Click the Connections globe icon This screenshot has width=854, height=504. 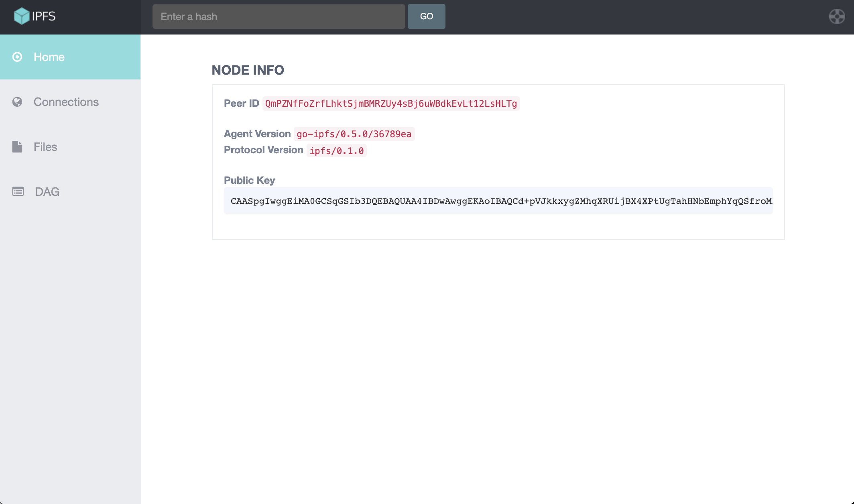17,102
